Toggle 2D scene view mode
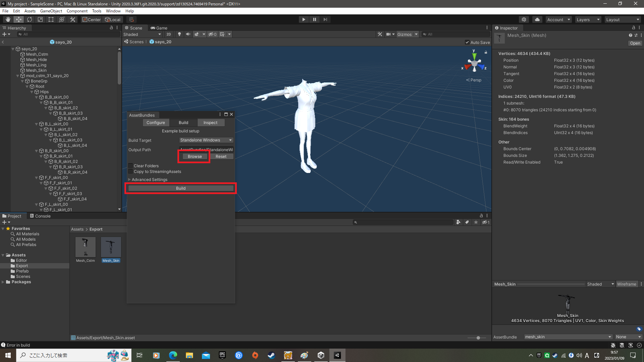 click(169, 34)
